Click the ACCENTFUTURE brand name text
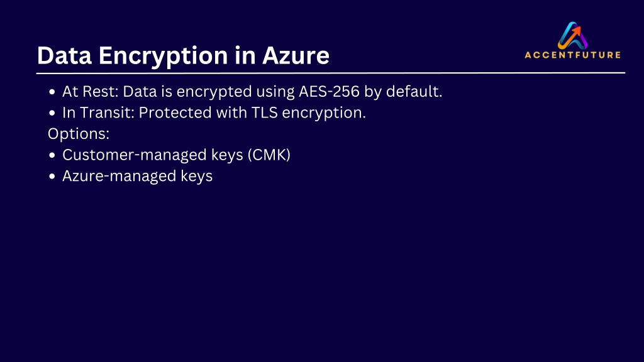This screenshot has width=644, height=362. 572,55
